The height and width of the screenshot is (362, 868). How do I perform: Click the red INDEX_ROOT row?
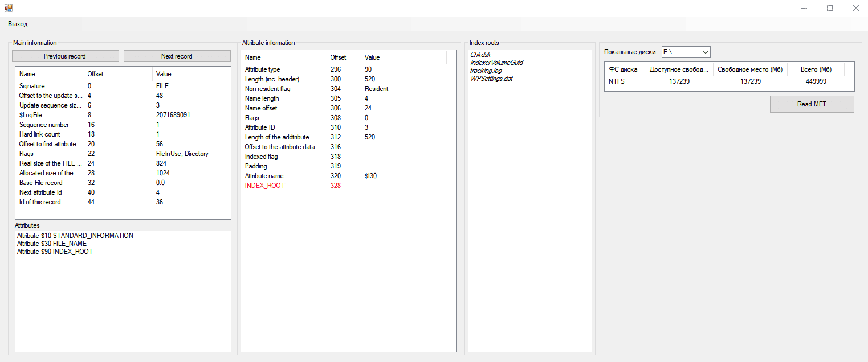348,186
